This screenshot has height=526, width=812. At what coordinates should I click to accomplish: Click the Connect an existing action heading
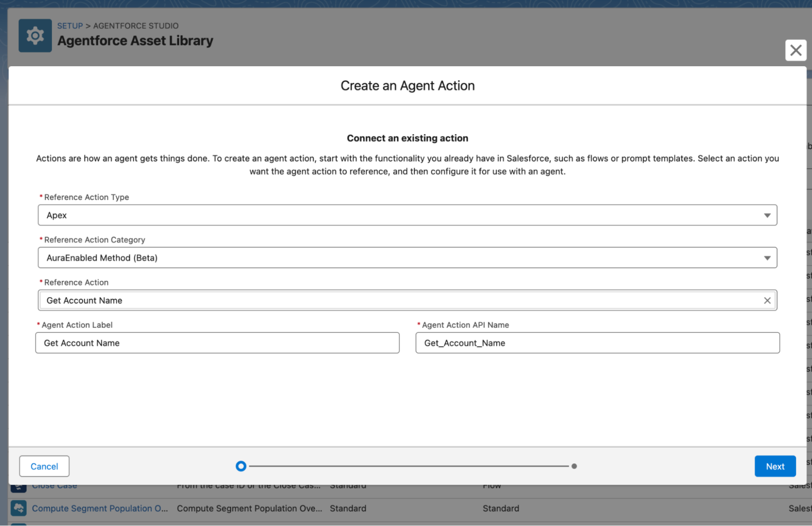[407, 138]
